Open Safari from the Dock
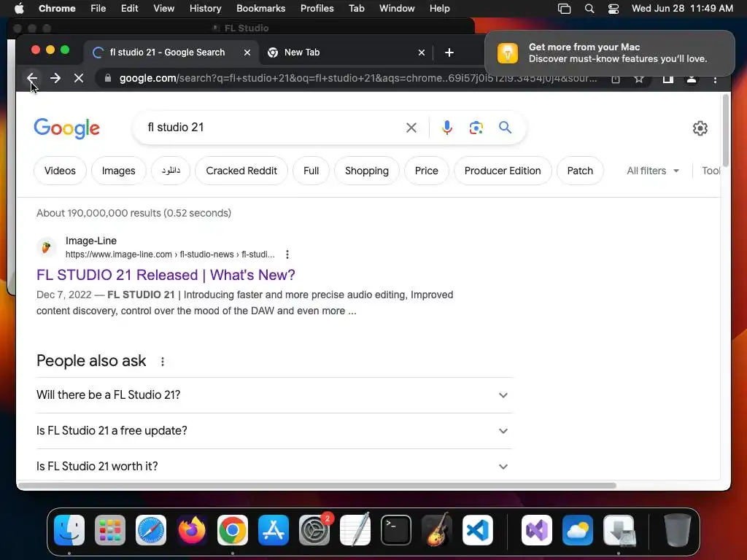747x560 pixels. click(x=151, y=530)
